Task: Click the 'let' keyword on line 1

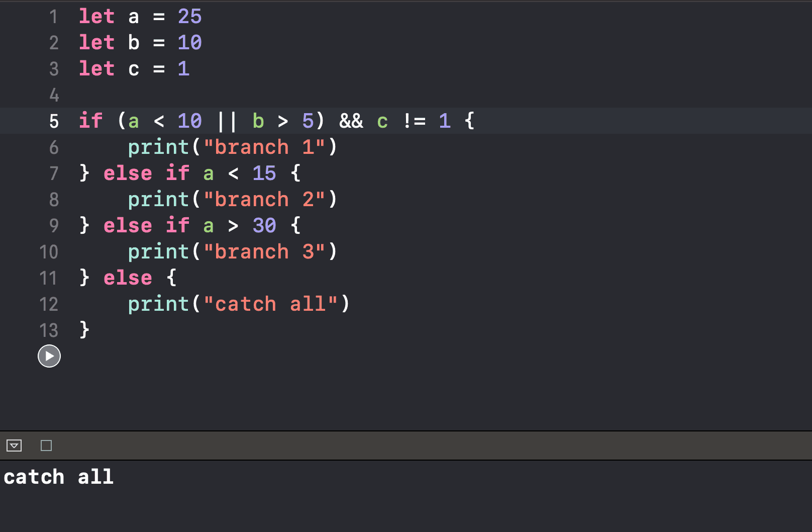Action: (x=97, y=17)
